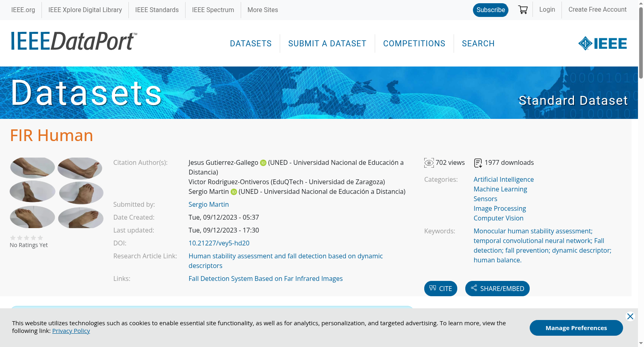The width and height of the screenshot is (644, 347).
Task: Rate the dataset using the stars
Action: coord(27,238)
